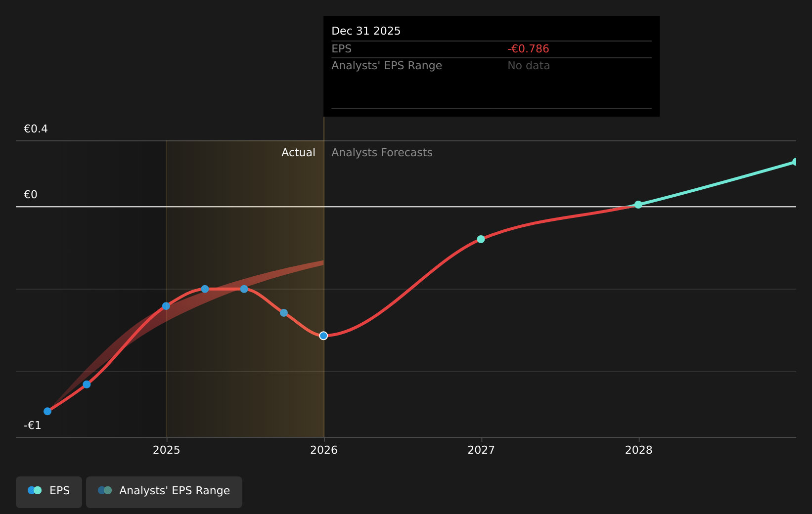Click the 'Dec 31 2025' tooltip date

[x=366, y=31]
